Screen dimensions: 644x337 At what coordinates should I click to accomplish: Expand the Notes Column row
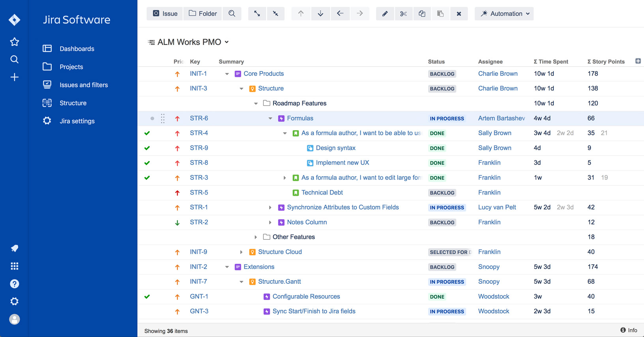[x=270, y=223]
